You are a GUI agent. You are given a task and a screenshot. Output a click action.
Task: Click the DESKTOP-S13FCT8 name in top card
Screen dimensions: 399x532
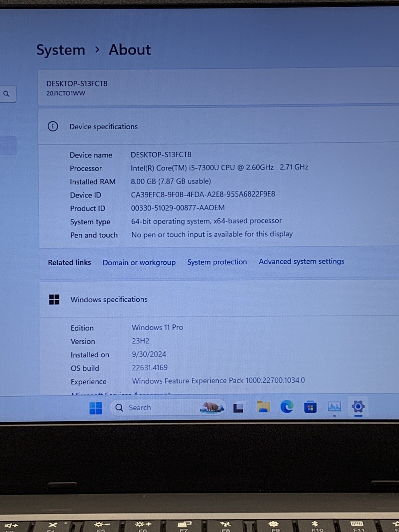[77, 84]
